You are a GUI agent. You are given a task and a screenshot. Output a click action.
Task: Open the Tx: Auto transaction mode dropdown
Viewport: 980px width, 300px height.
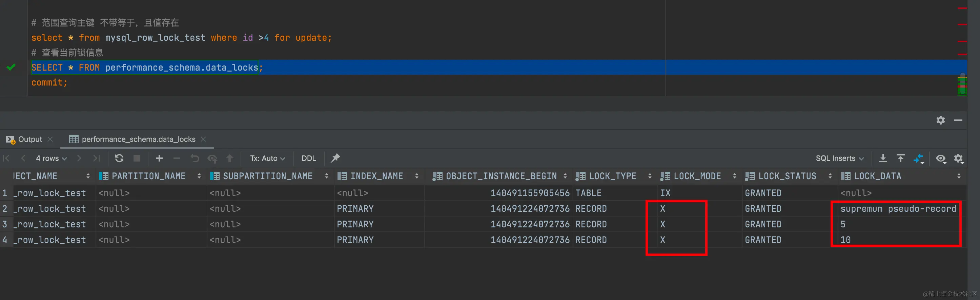[267, 158]
